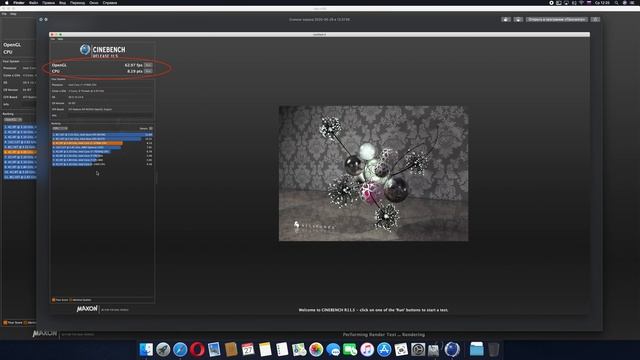Click the clock in menu bar
The image size is (640, 360).
602,2
